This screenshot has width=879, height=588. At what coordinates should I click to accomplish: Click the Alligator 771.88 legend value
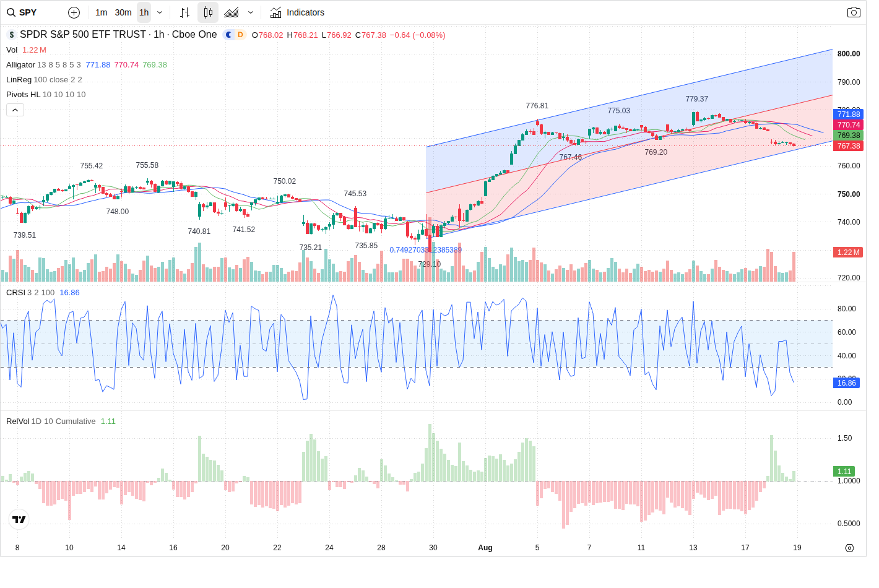(x=98, y=65)
